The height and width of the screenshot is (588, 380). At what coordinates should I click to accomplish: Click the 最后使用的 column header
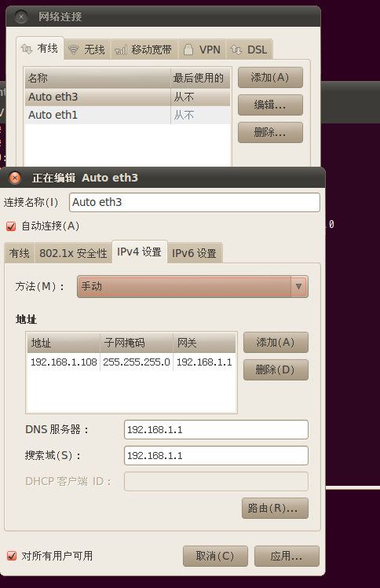(x=200, y=78)
